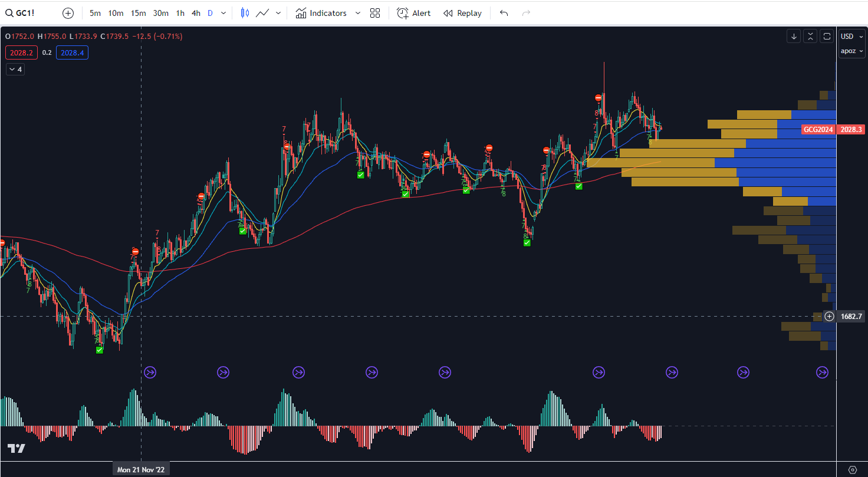Image resolution: width=868 pixels, height=477 pixels.
Task: Create a new Alert
Action: [x=413, y=13]
